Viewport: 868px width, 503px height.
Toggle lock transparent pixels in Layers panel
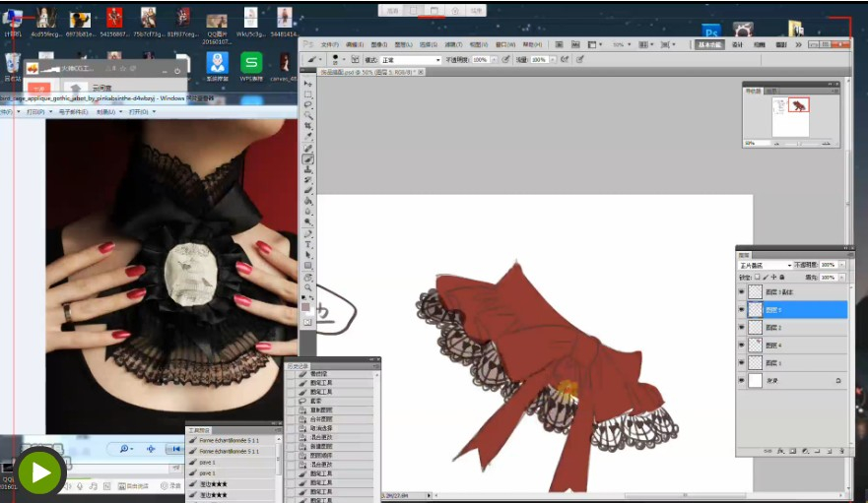point(757,278)
